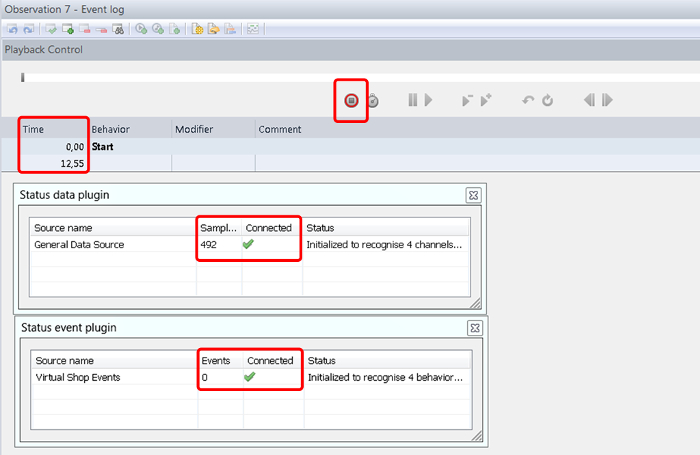The width and height of the screenshot is (700, 455).
Task: Click the document with green plus toolbar icon
Action: click(x=175, y=29)
